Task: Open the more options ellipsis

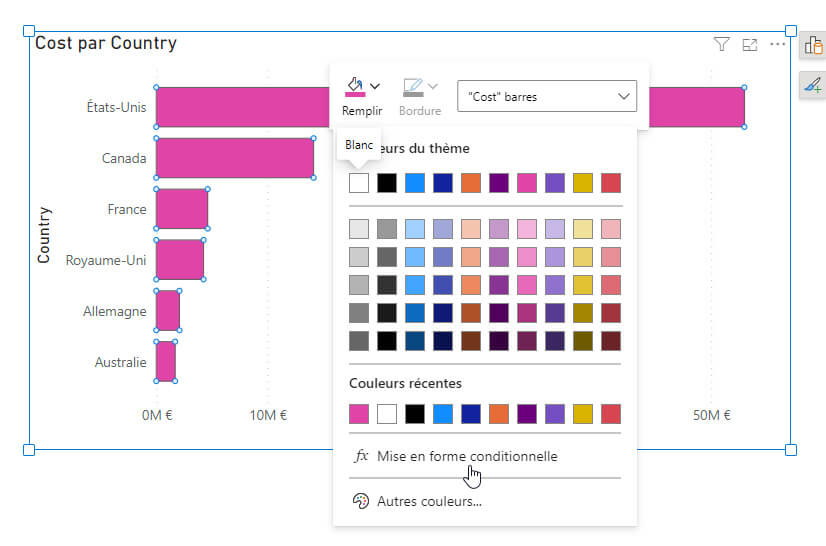Action: click(778, 44)
